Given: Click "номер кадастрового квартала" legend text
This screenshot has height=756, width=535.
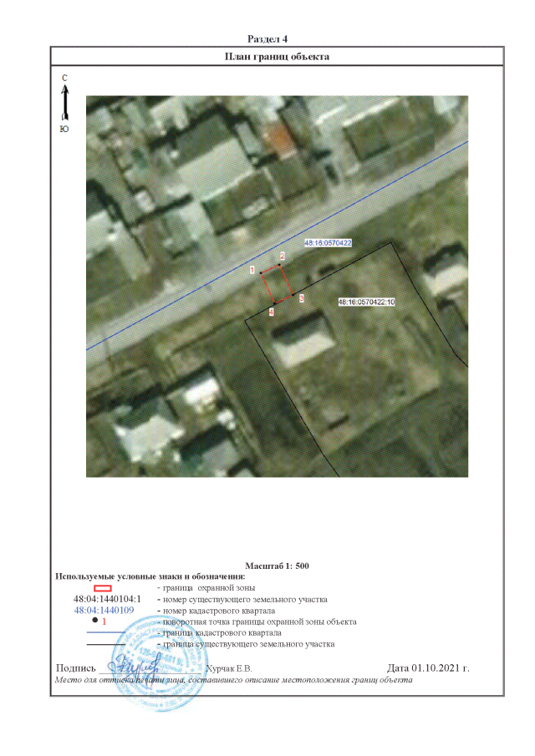Looking at the screenshot, I should click(219, 611).
